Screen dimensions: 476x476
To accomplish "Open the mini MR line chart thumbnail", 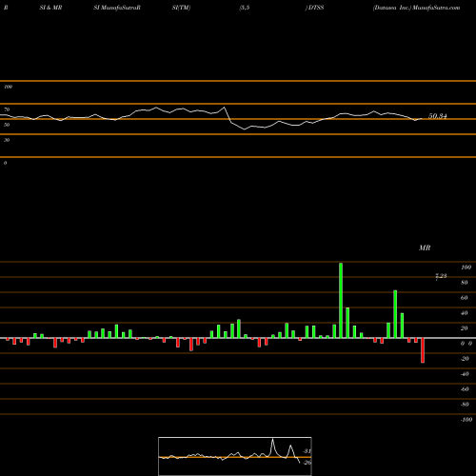I will click(x=235, y=456).
